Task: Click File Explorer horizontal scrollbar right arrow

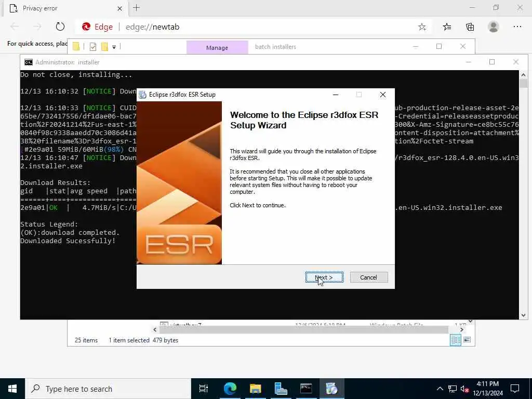Action: pos(461,329)
